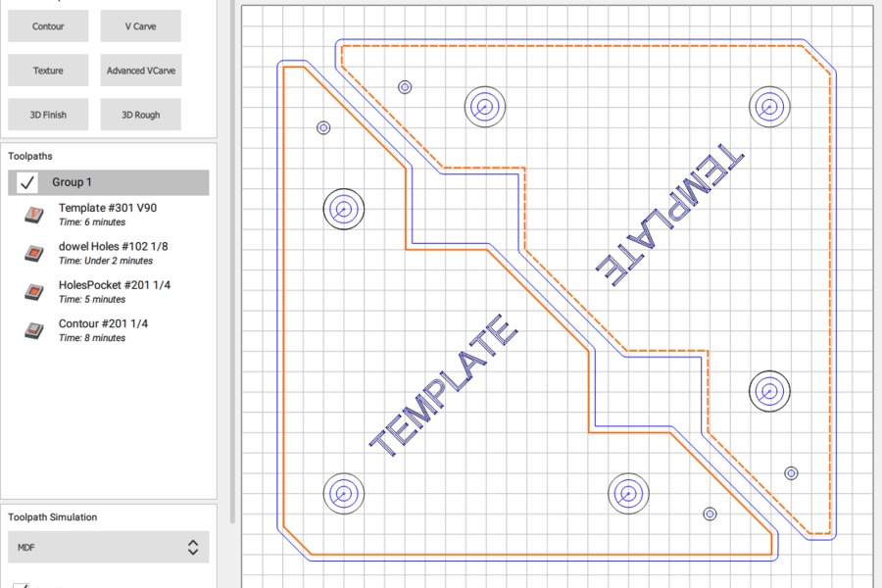Viewport: 882px width, 588px height.
Task: Click the MDF dropdown stepper arrows
Action: pos(193,547)
